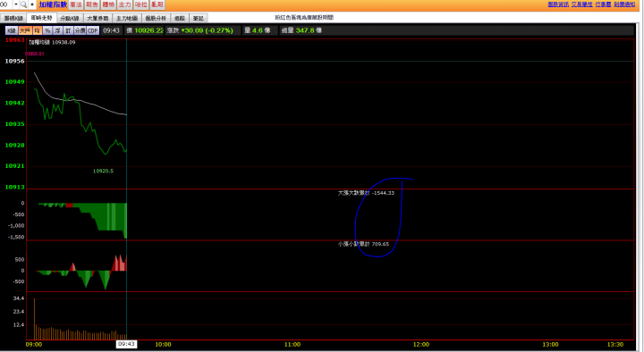Toggle the 均 average line option

[37, 30]
